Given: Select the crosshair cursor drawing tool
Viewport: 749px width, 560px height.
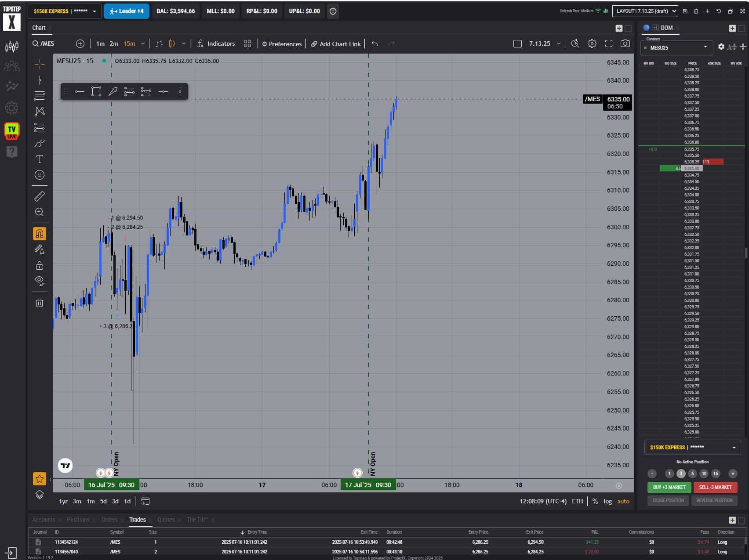Looking at the screenshot, I should click(40, 64).
